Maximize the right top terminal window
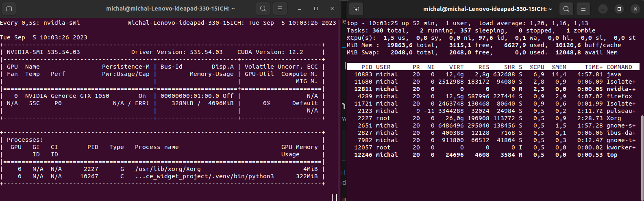This screenshot has height=201, width=644. [619, 9]
